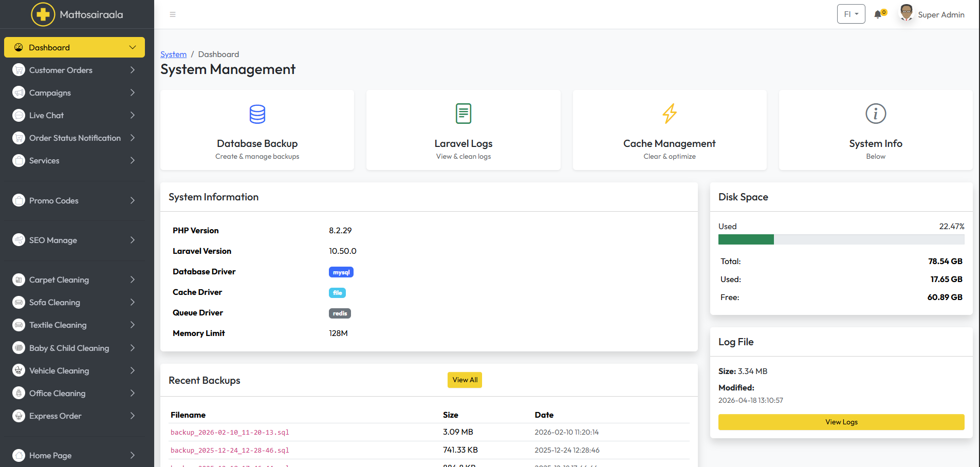Open the notification bell
Screen dimensions: 980x467
click(x=878, y=14)
